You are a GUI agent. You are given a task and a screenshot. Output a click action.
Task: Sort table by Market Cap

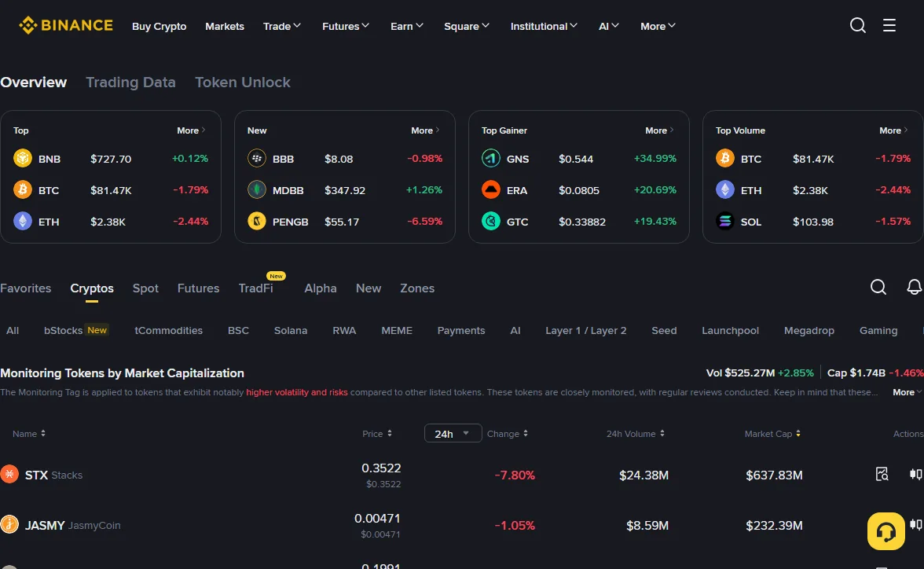(772, 433)
